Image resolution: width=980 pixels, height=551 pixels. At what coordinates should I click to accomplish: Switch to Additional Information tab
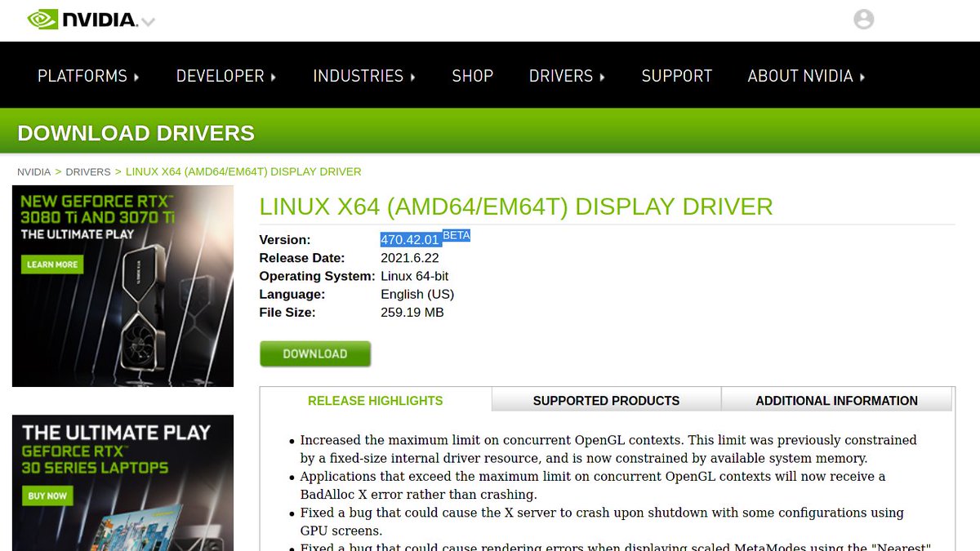click(x=837, y=401)
